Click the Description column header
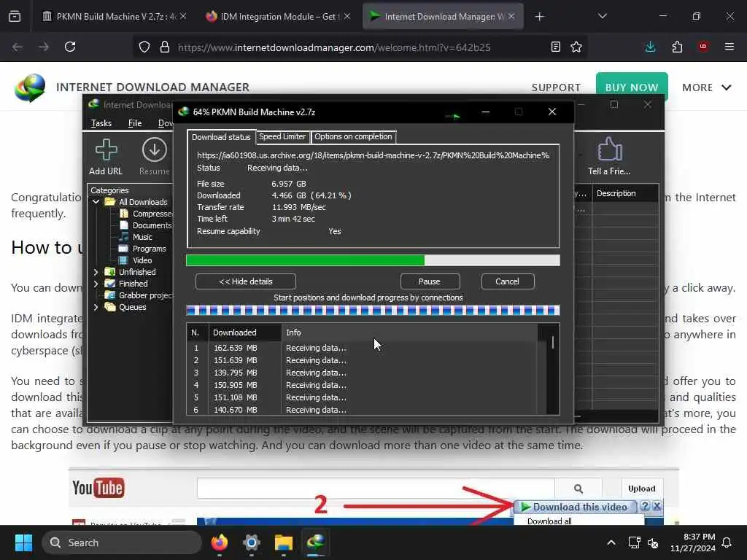This screenshot has height=560, width=747. 625,193
